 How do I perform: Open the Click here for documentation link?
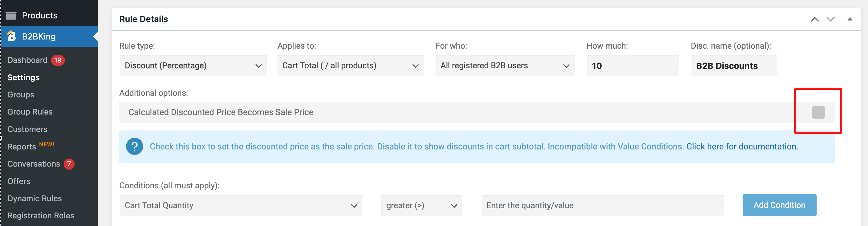click(742, 146)
